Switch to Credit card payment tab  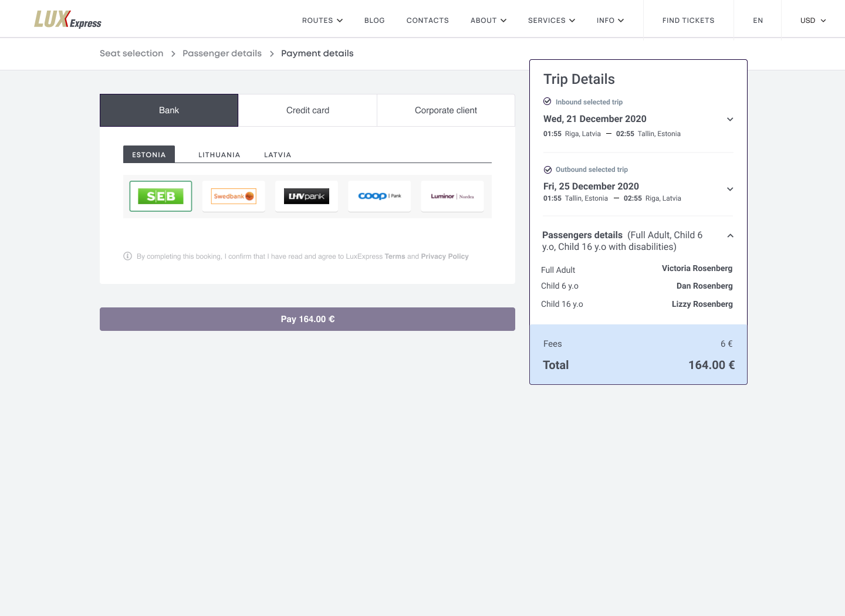click(x=307, y=110)
